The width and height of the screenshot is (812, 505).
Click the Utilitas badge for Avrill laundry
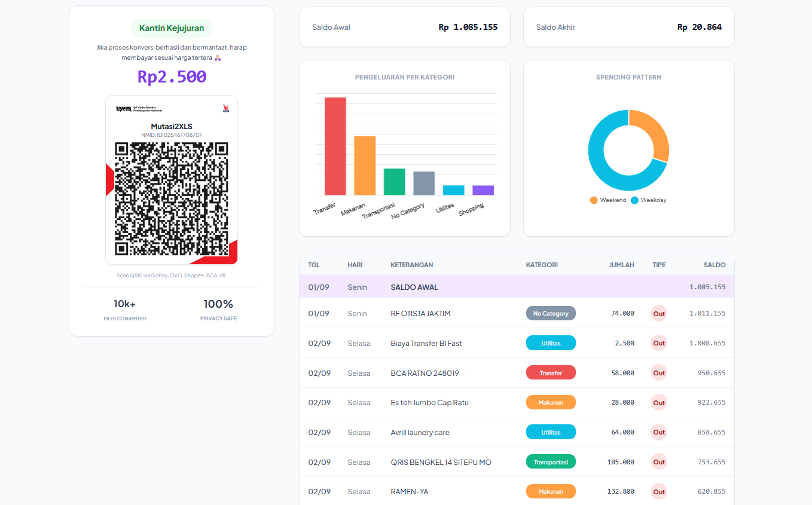click(551, 432)
